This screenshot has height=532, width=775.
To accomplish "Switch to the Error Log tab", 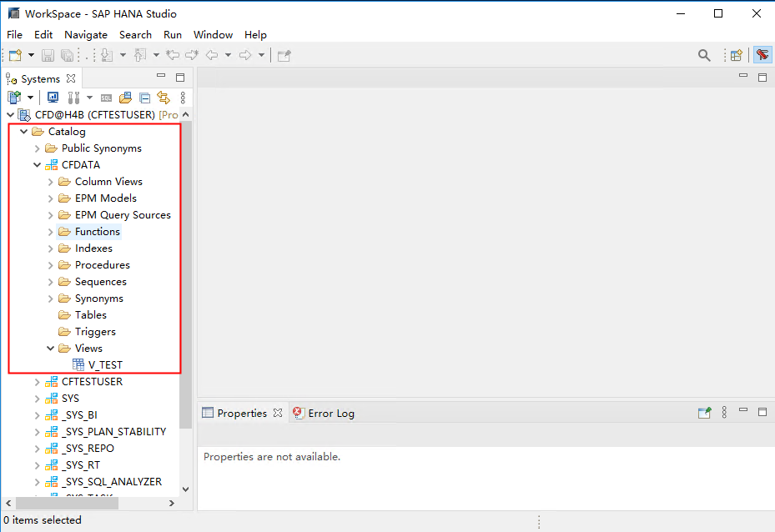I will [330, 412].
